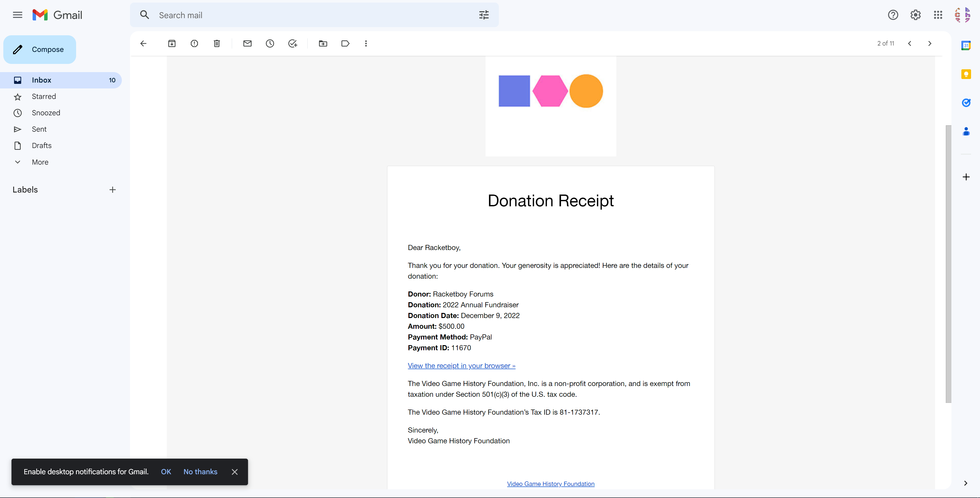Accept desktop notifications with OK
The height and width of the screenshot is (498, 980).
166,471
